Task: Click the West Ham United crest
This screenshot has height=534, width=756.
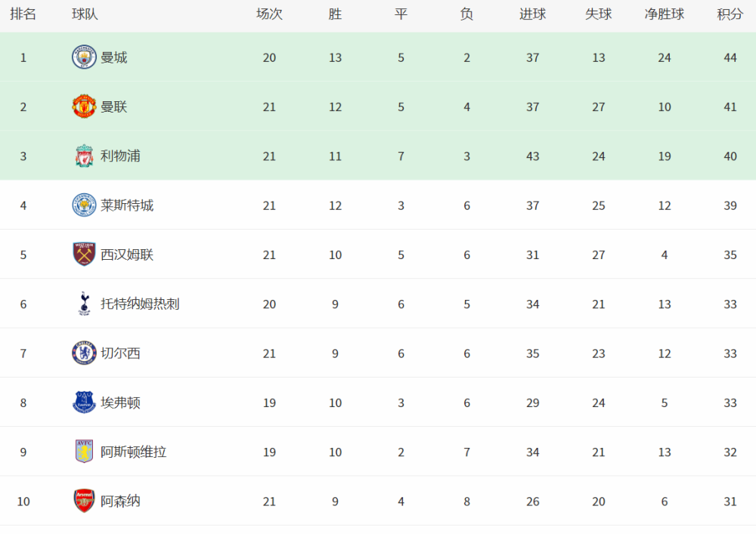Action: 84,255
